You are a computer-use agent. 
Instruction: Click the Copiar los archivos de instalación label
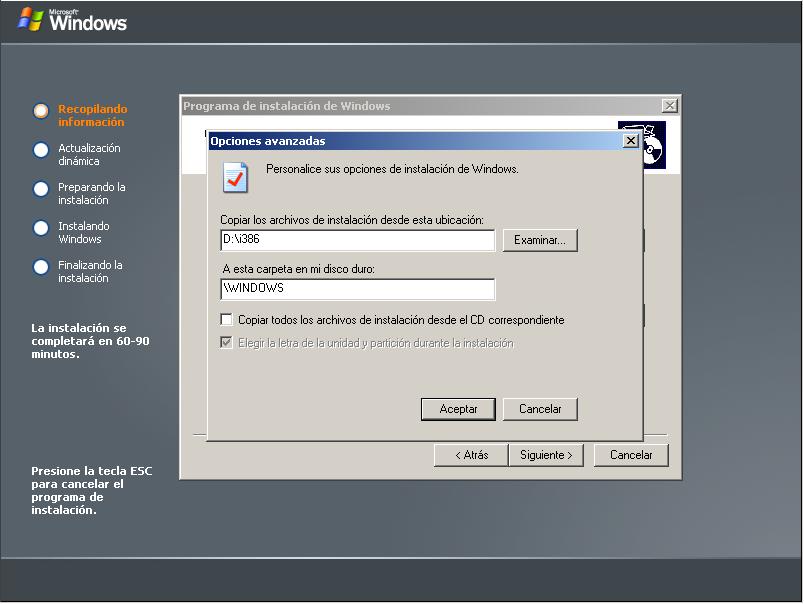352,220
